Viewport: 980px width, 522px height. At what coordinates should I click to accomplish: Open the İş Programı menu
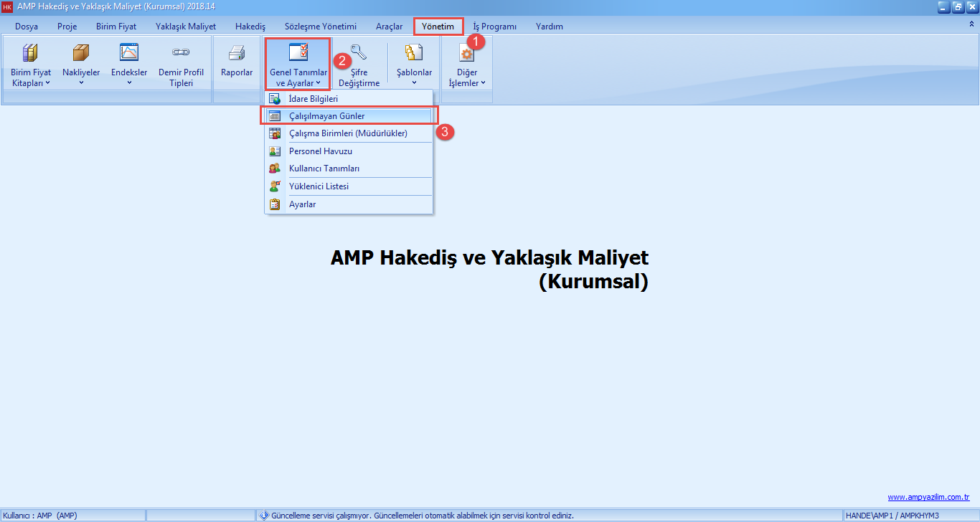(x=494, y=26)
